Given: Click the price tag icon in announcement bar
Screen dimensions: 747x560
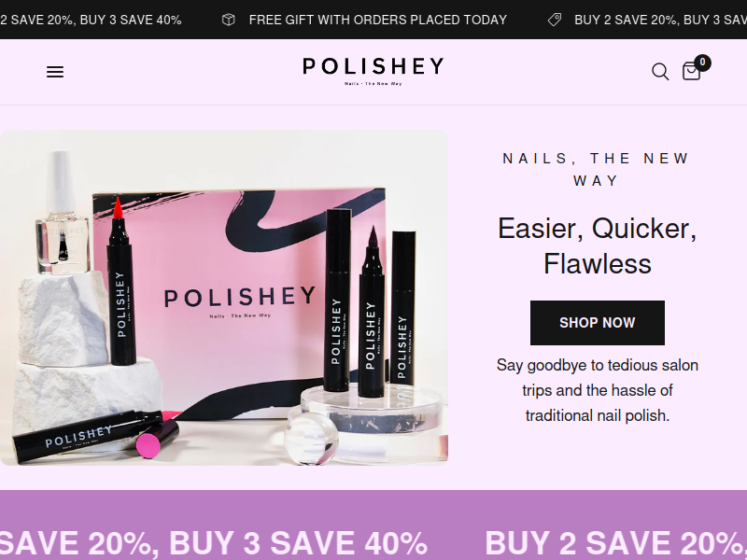Looking at the screenshot, I should click(x=555, y=20).
